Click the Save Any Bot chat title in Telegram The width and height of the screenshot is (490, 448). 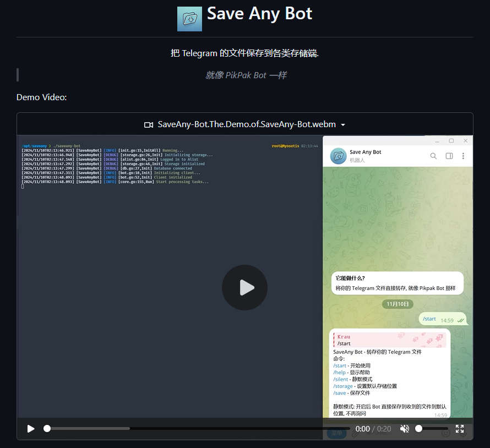pos(366,152)
